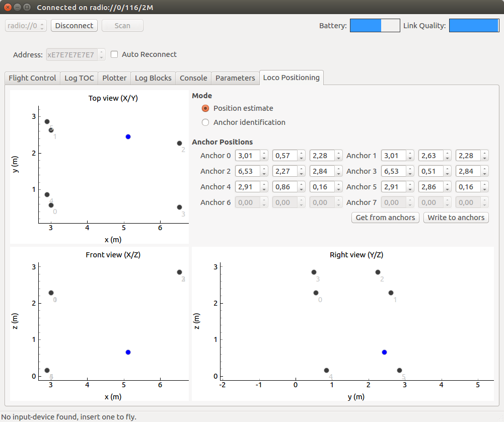The image size is (504, 422).
Task: Click the Disconnect button
Action: pos(74,26)
